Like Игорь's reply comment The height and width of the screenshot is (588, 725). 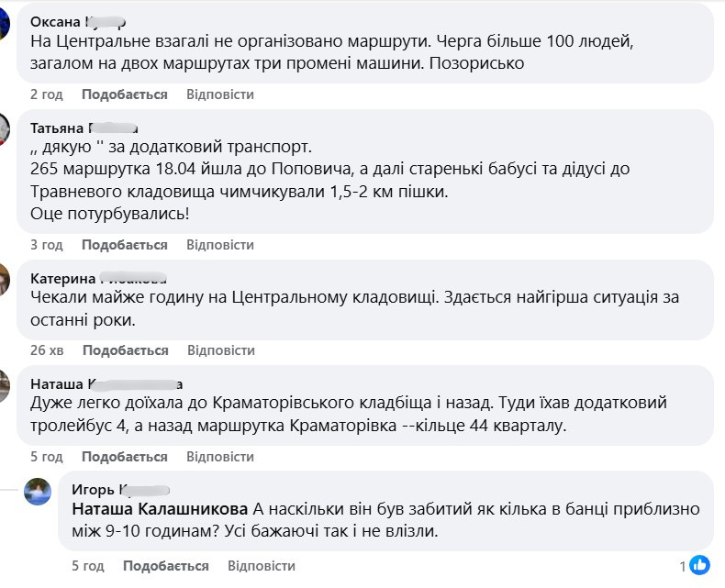click(166, 566)
